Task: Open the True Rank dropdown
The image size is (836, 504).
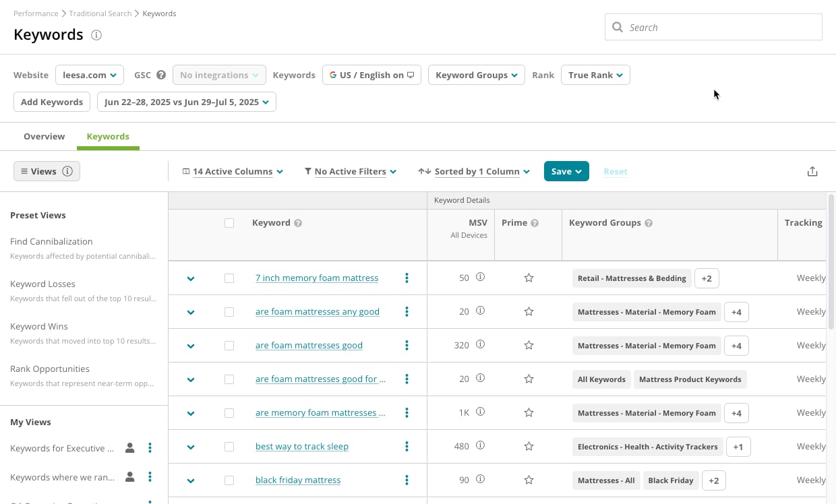Action: pyautogui.click(x=595, y=75)
